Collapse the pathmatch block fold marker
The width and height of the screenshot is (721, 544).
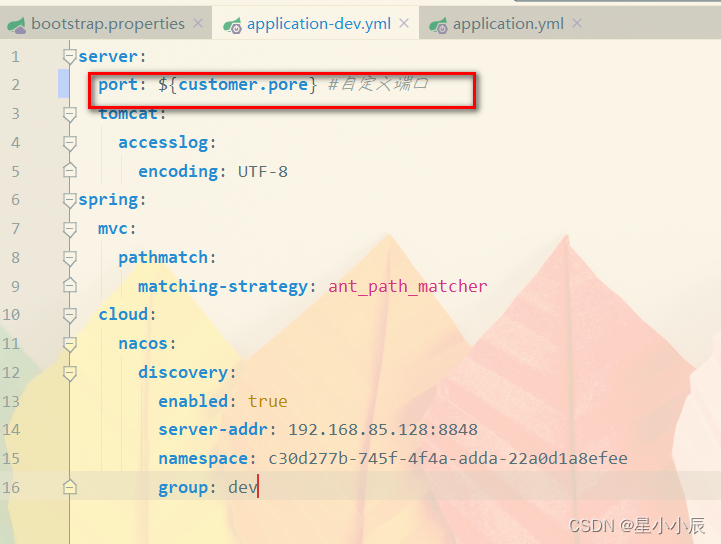[x=69, y=258]
